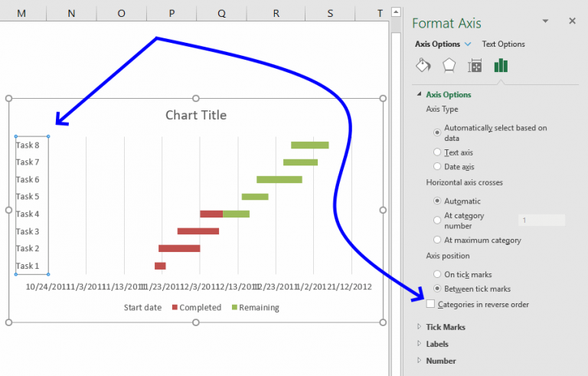588x376 pixels.
Task: Open the Format Axis pane options dropdown arrow
Action: point(546,21)
